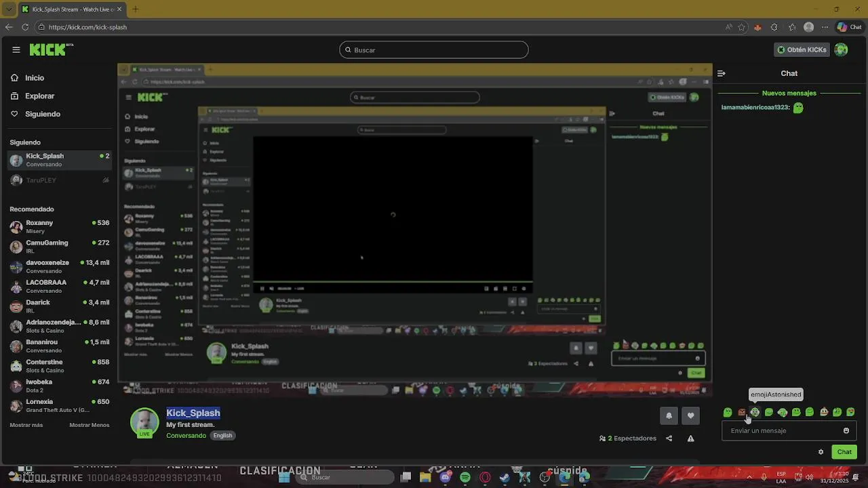Click lamamabienricoaa1323 username in chat
868x488 pixels.
[x=755, y=108]
